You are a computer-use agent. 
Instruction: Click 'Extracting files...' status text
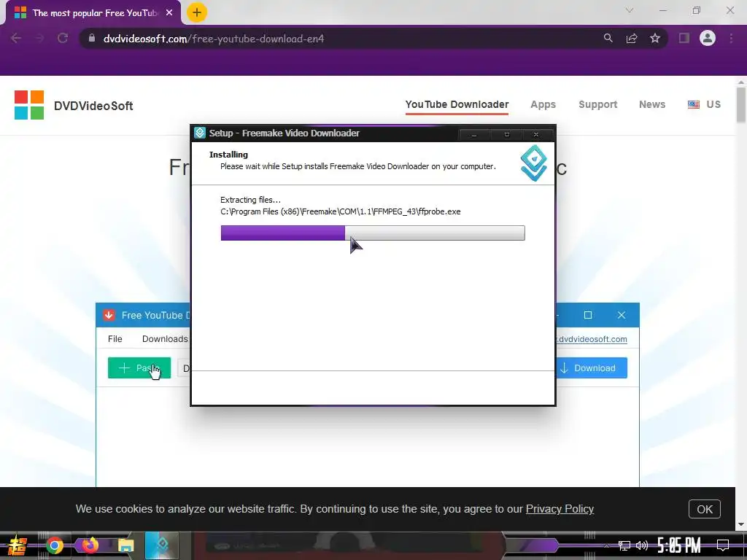[x=251, y=200]
